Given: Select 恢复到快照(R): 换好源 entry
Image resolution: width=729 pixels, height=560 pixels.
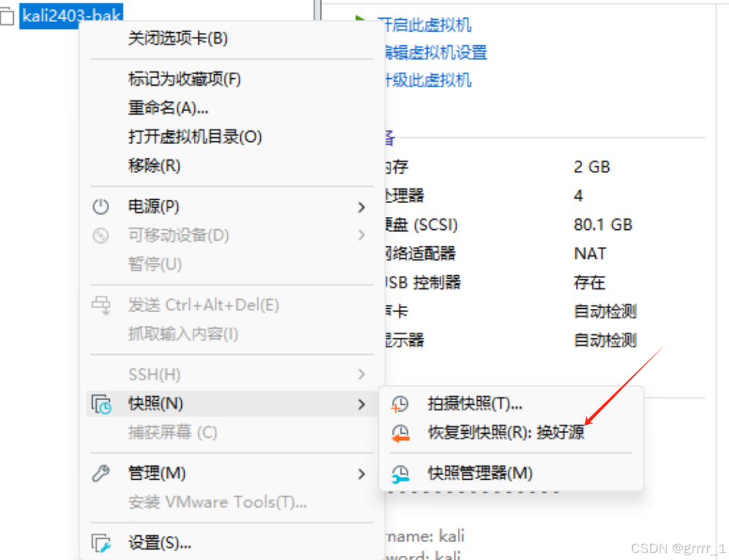Looking at the screenshot, I should (511, 432).
